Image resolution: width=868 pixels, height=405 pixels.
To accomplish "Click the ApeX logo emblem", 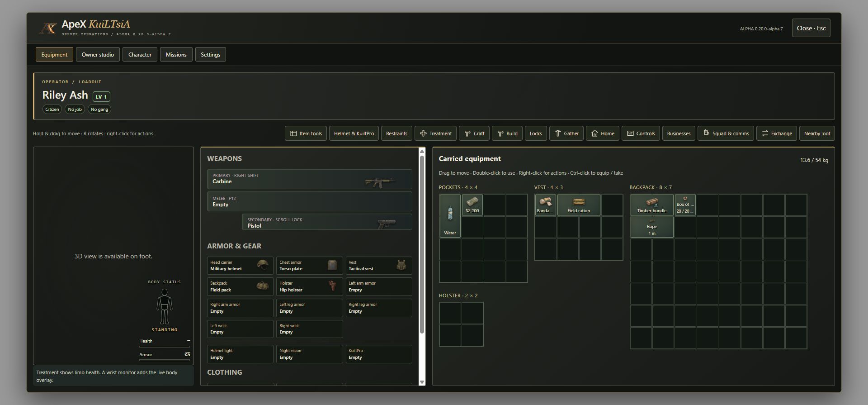I will click(48, 29).
